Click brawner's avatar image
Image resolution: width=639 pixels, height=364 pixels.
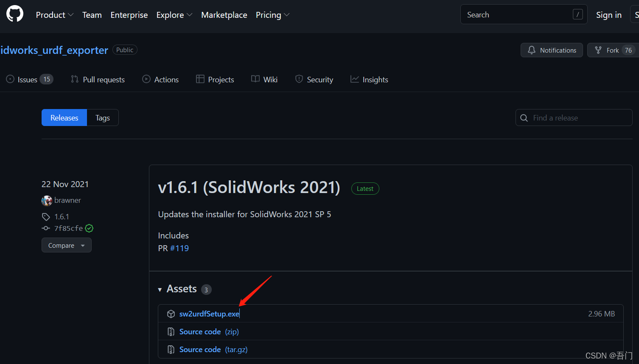point(47,201)
